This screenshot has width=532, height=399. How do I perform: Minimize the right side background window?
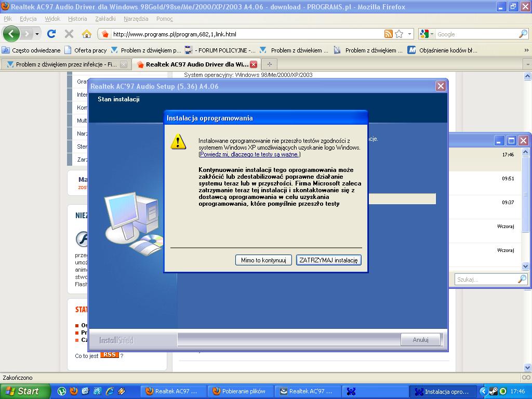[499, 140]
